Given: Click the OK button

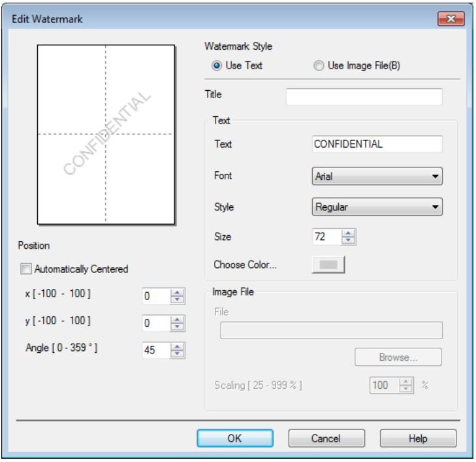Looking at the screenshot, I should (x=235, y=438).
